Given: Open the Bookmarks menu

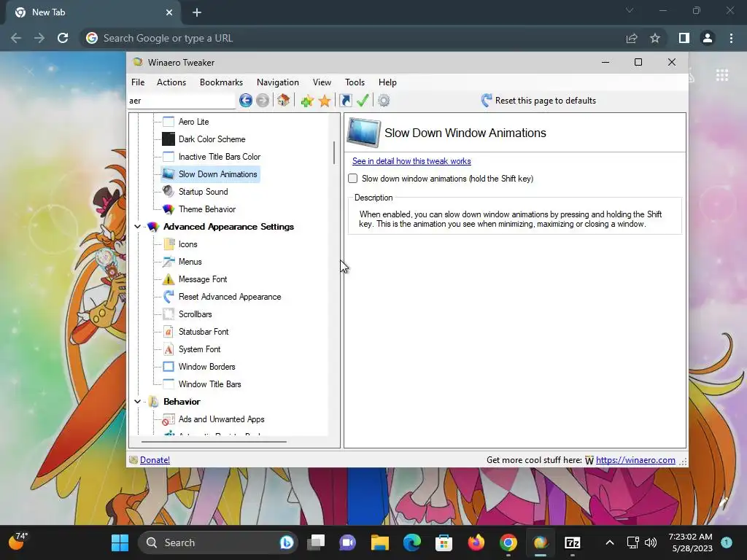Looking at the screenshot, I should 221,82.
